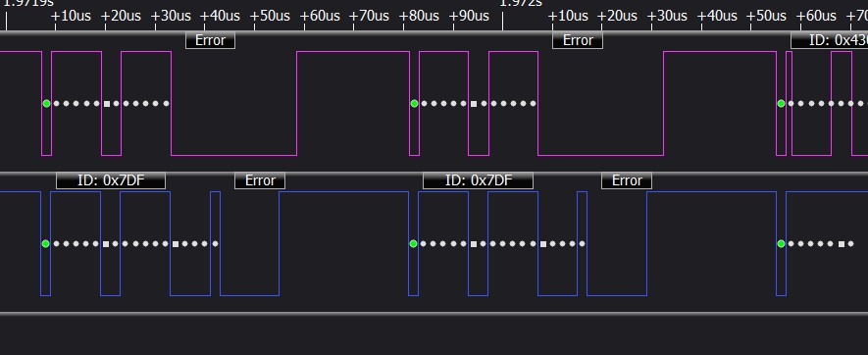Click the last green start marker on blue waveform

(x=781, y=243)
